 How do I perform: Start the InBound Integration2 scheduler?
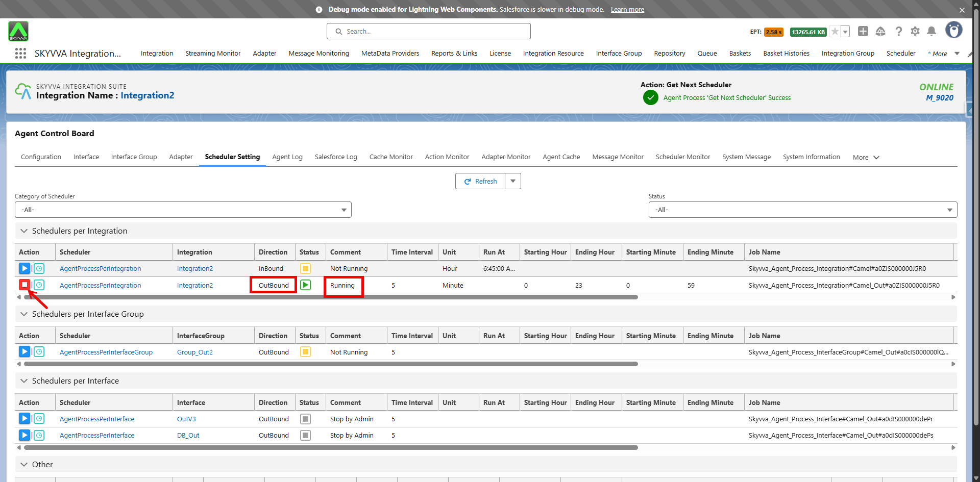(24, 268)
